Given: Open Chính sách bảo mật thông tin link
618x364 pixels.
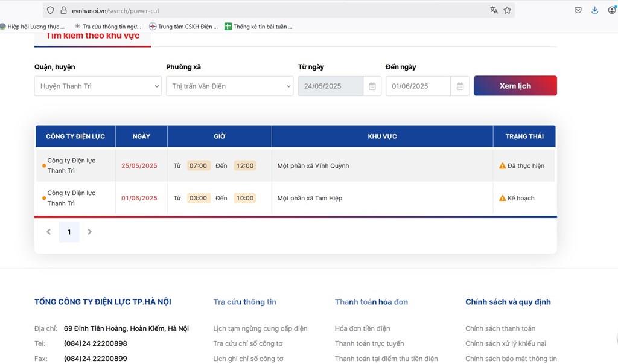Looking at the screenshot, I should [x=511, y=359].
